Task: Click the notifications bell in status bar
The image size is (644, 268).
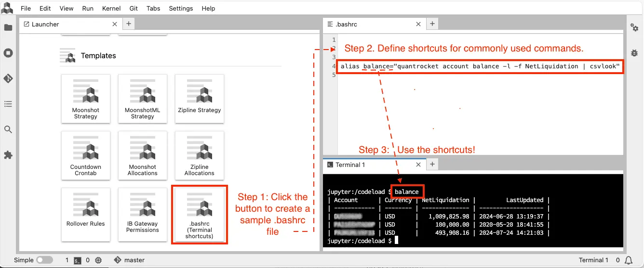Action: [x=629, y=260]
